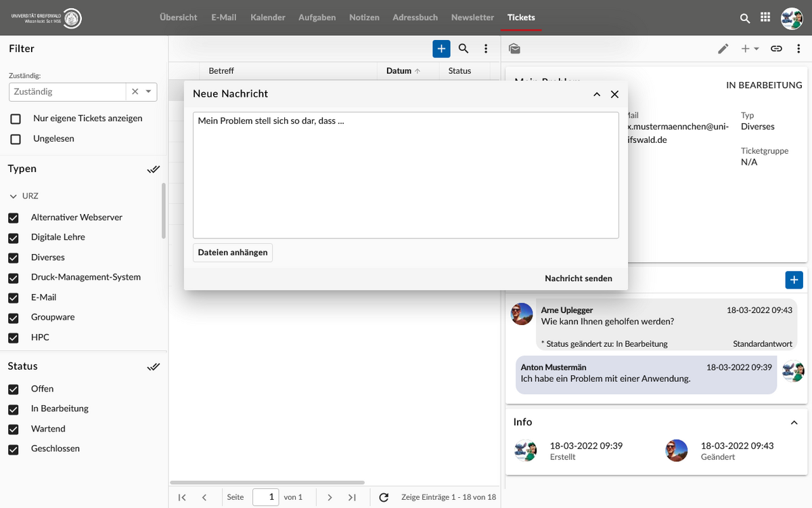Enable 'Nur eigene Tickets anzeigen' checkbox
This screenshot has width=812, height=508.
click(x=16, y=119)
